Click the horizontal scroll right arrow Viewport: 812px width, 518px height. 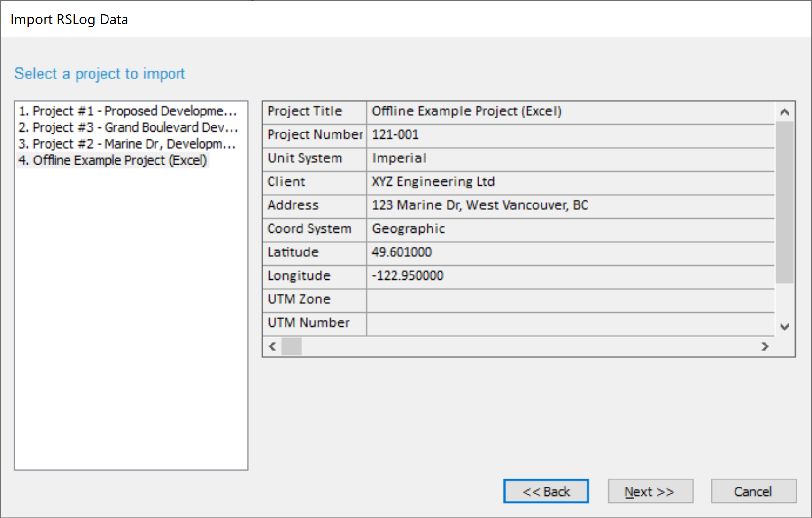pyautogui.click(x=765, y=346)
